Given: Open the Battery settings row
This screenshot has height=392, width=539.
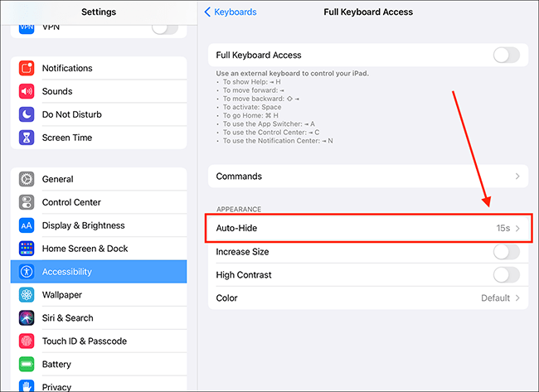Looking at the screenshot, I should pyautogui.click(x=99, y=364).
